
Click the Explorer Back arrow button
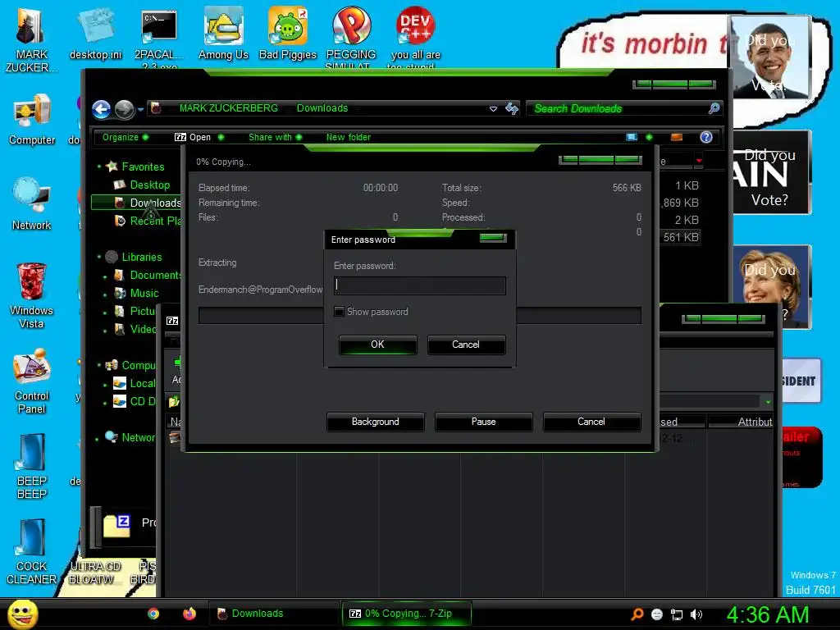point(101,109)
